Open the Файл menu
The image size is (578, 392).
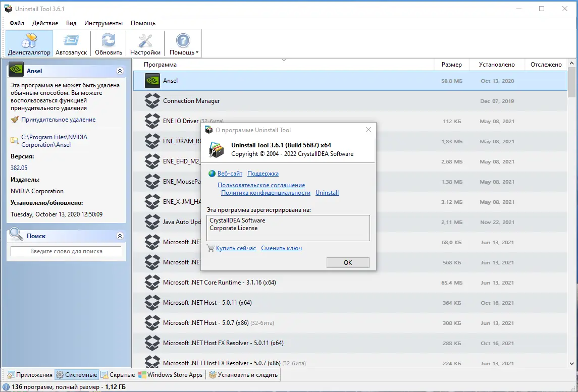click(17, 23)
